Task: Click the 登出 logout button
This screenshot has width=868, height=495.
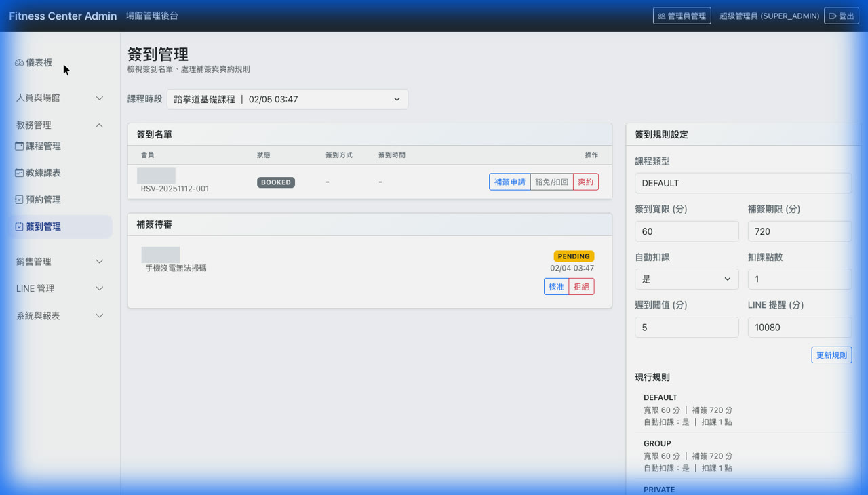Action: 842,16
